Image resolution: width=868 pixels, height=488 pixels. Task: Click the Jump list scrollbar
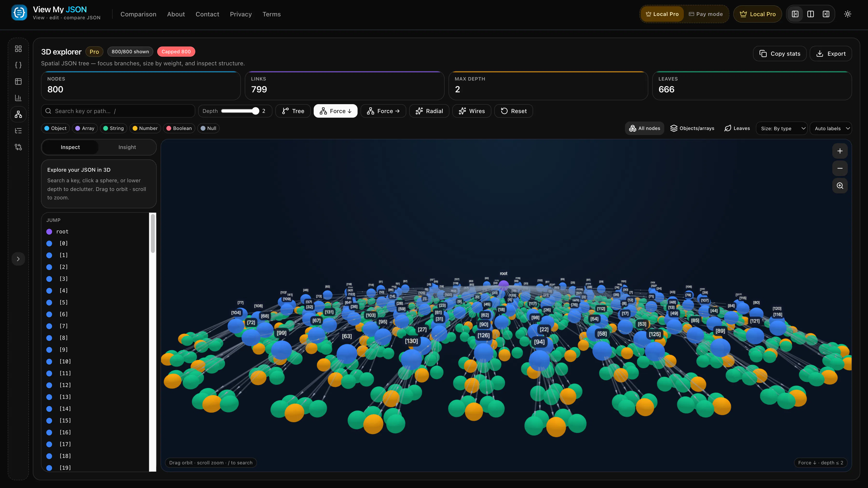point(153,233)
